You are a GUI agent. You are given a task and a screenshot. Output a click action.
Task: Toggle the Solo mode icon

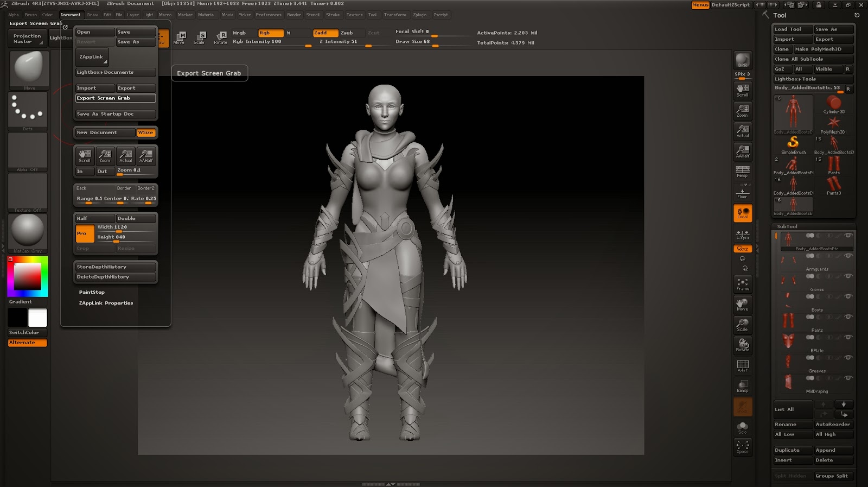(x=742, y=427)
